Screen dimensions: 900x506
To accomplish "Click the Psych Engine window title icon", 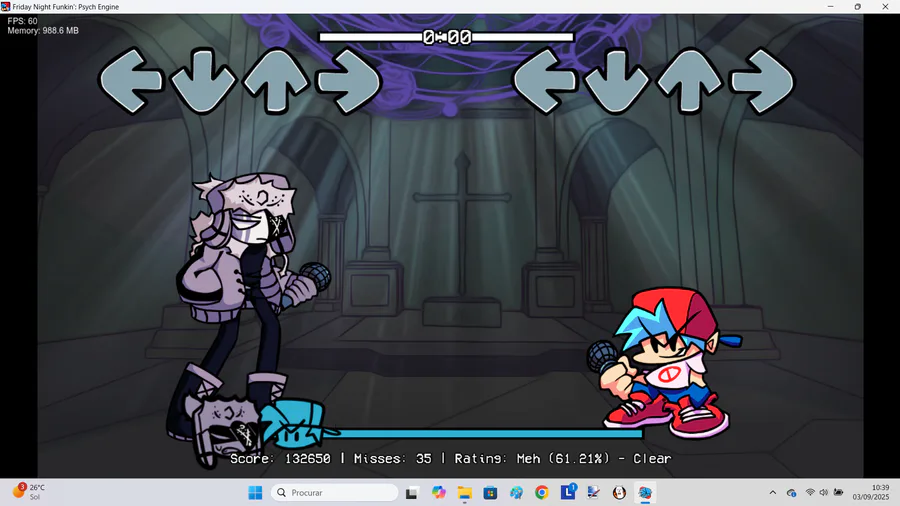I will click(x=6, y=7).
